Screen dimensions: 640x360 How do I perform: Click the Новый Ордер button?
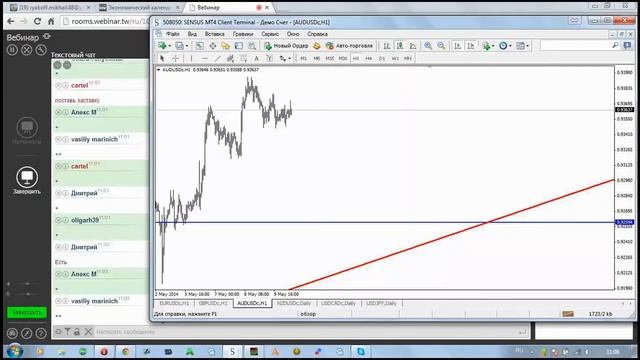(286, 46)
